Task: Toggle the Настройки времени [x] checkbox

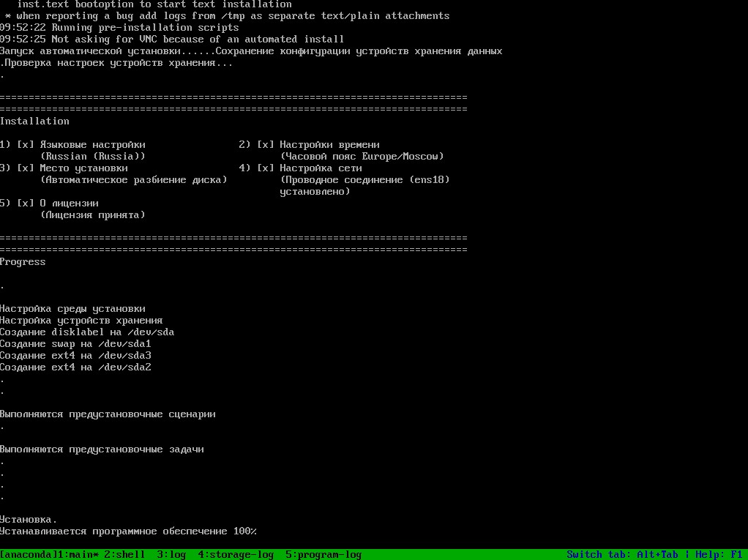Action: [266, 145]
